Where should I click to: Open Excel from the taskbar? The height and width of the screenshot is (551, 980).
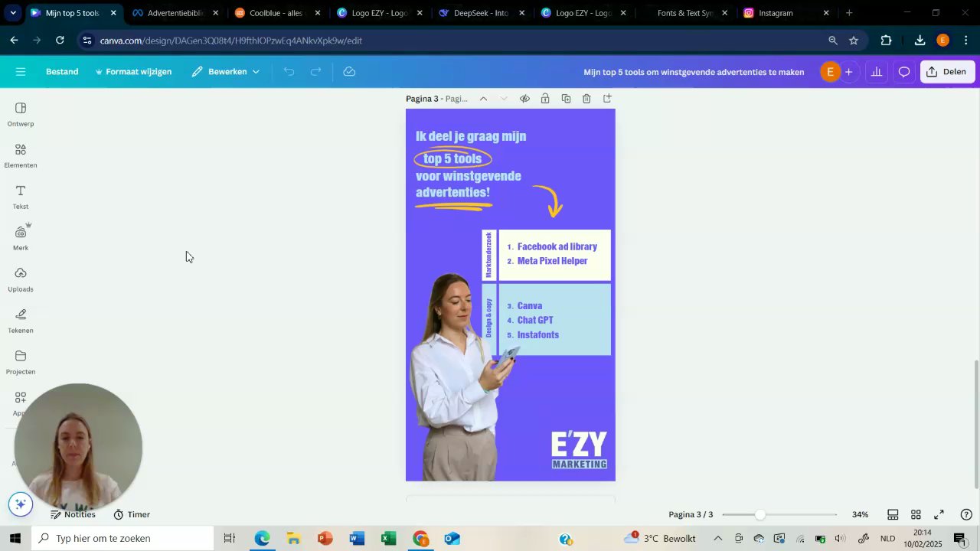coord(389,539)
